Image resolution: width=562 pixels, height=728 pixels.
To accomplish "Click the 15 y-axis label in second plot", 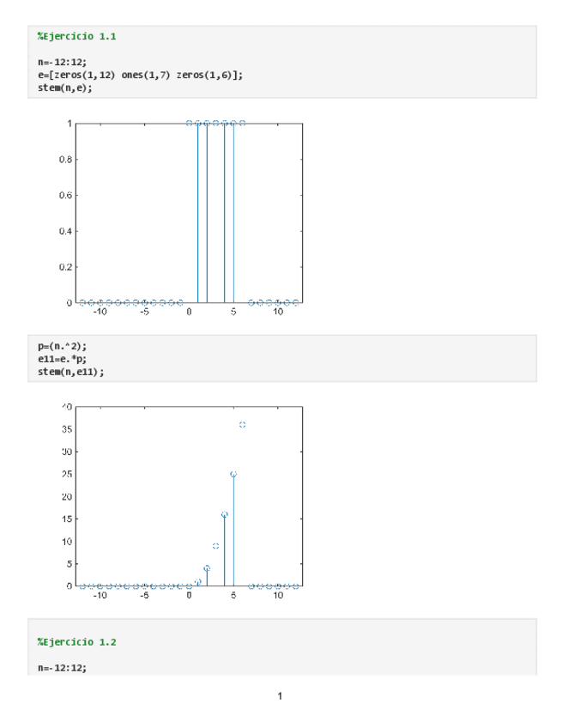I will coord(66,519).
